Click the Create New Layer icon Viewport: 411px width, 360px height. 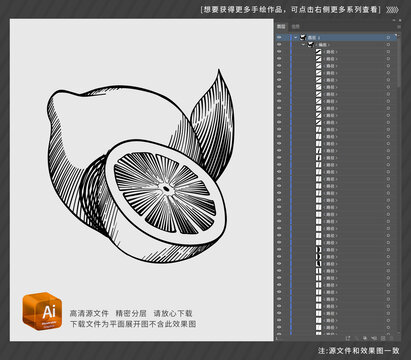point(383,338)
